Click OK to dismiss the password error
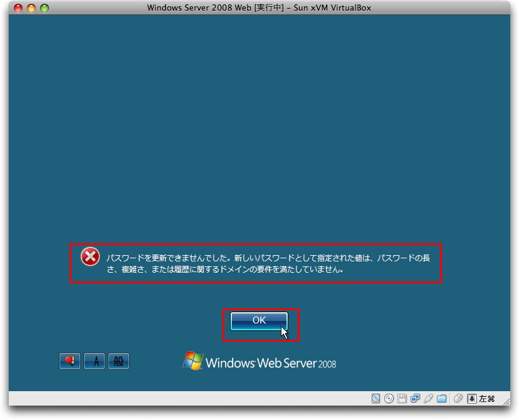 tap(259, 321)
